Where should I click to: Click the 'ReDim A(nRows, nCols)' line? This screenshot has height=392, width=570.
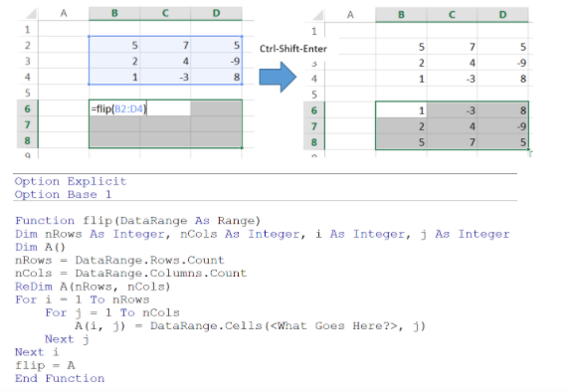coord(93,287)
